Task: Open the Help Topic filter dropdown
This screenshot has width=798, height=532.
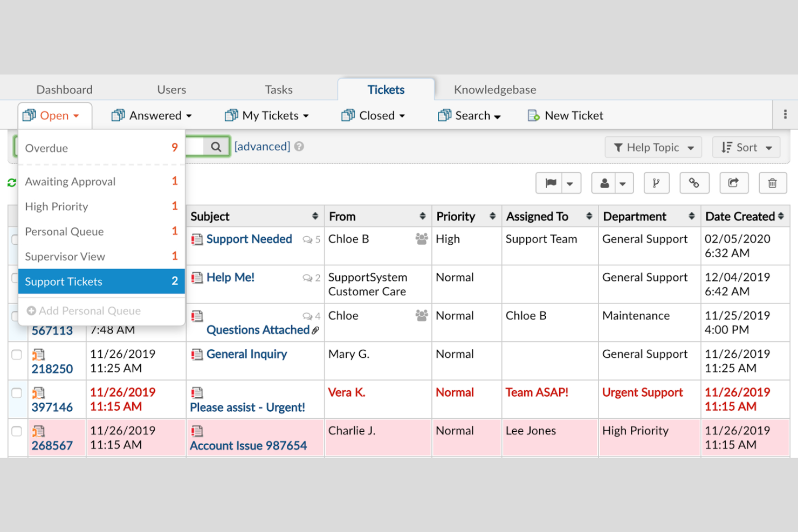Action: coord(653,147)
